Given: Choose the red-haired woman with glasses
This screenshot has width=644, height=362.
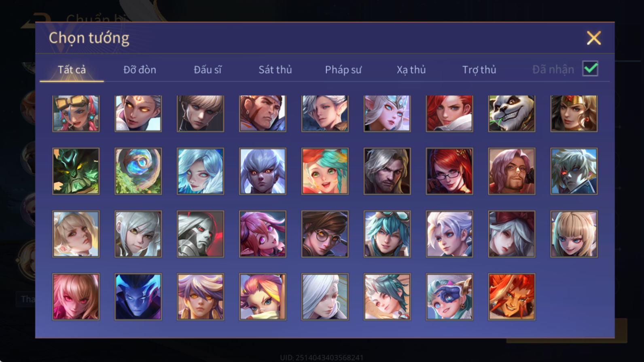Looking at the screenshot, I should point(449,171).
